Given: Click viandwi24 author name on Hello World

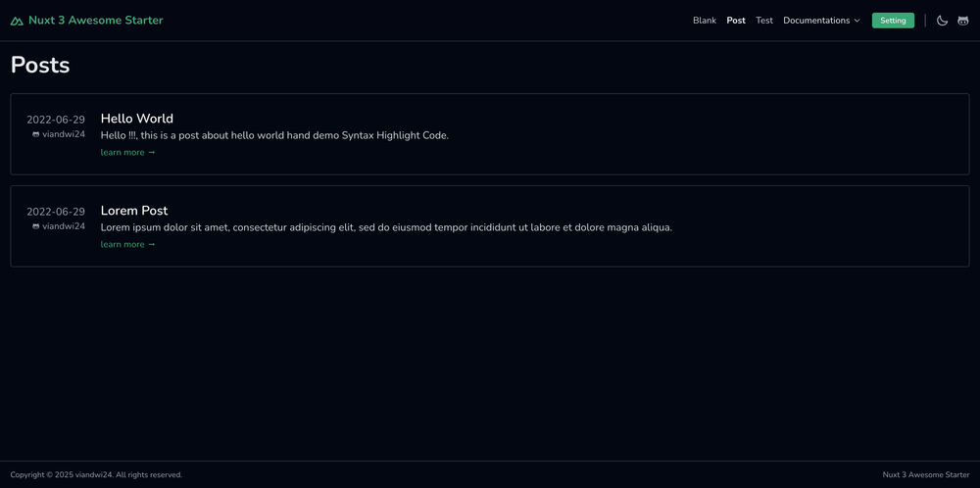Looking at the screenshot, I should click(64, 134).
